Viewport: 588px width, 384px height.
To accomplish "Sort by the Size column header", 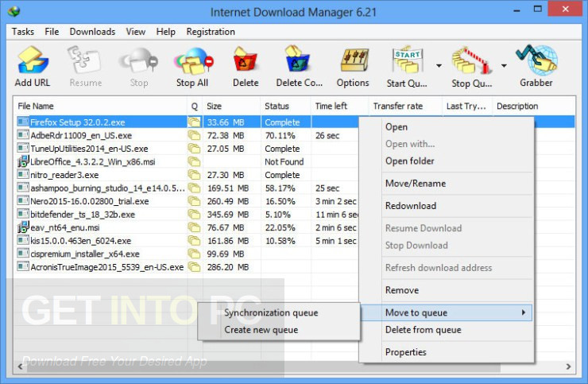I will [231, 106].
